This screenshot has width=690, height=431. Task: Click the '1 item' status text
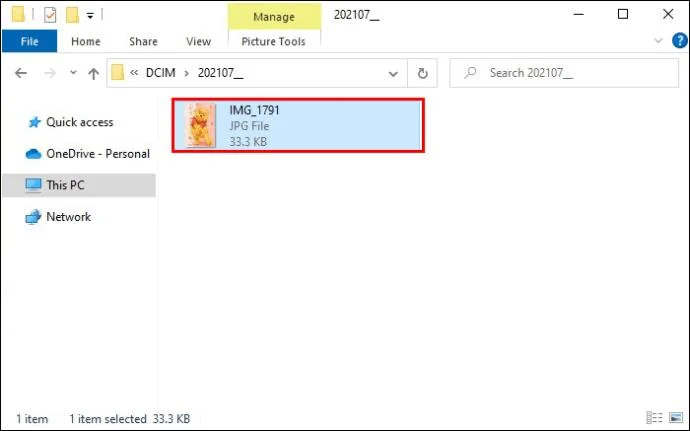point(32,419)
